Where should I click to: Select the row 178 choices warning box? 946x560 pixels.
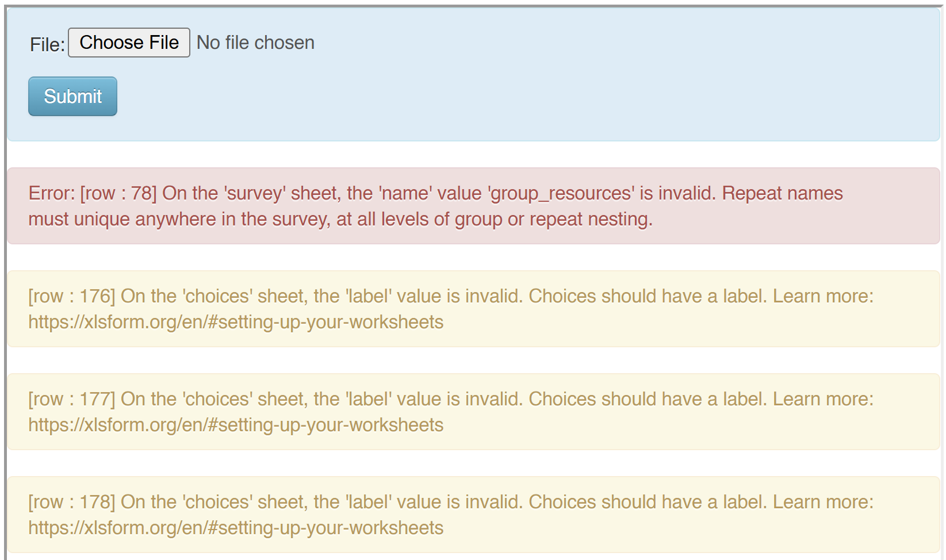(473, 515)
